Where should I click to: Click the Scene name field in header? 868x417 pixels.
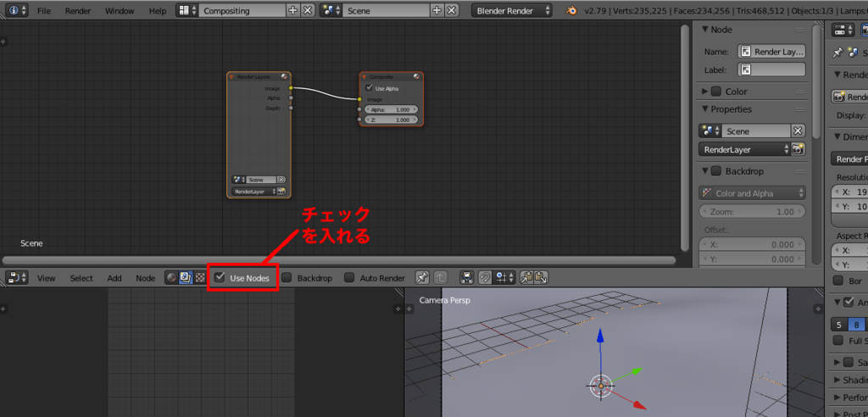[x=386, y=10]
